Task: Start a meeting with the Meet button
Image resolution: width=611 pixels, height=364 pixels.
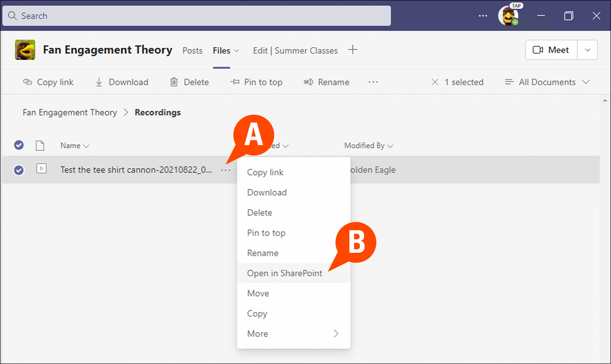Action: (x=551, y=50)
